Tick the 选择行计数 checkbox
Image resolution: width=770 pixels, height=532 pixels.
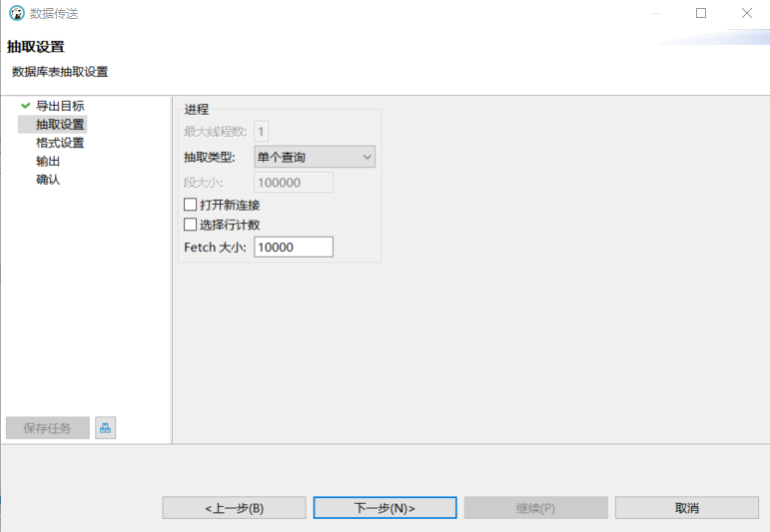coord(191,225)
